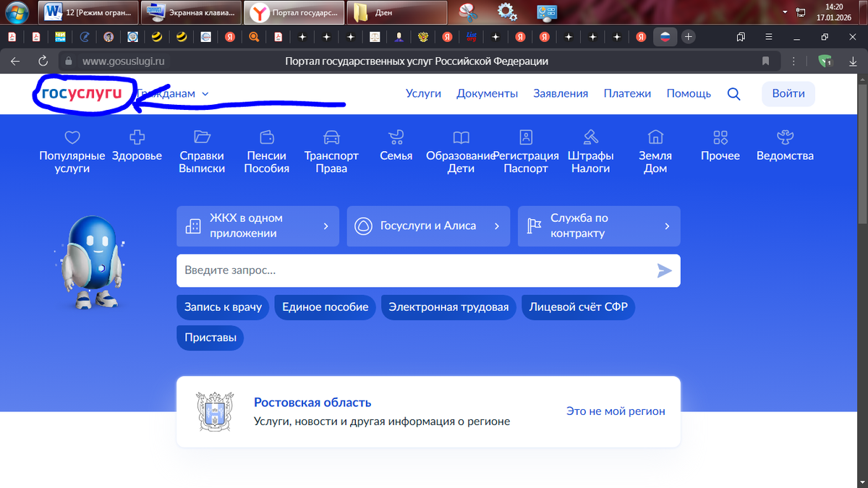Viewport: 868px width, 488px height.
Task: Open the Помощь menu item
Action: coord(689,93)
